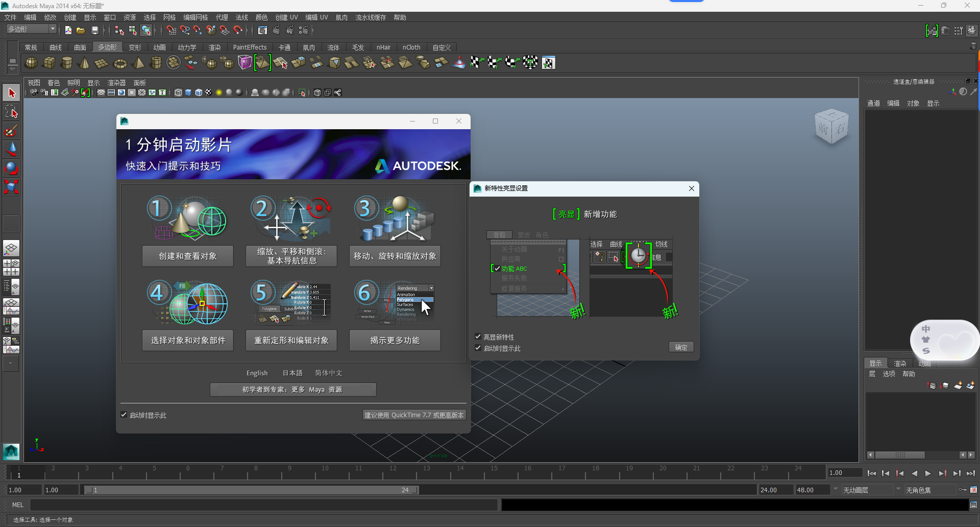Click the open scene folder icon
Viewport: 980px width, 527px height.
[x=81, y=31]
